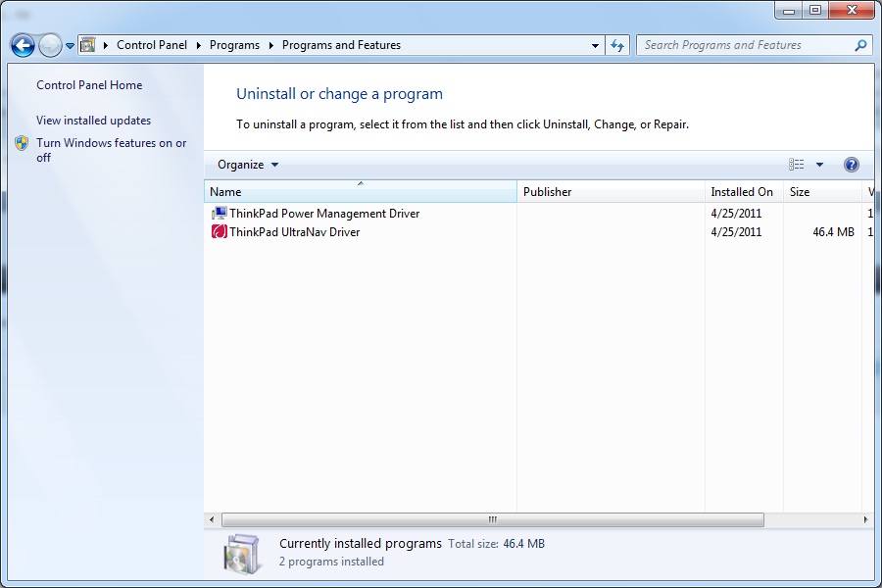The height and width of the screenshot is (588, 882).
Task: Minimize the Programs and Features window
Action: point(789,10)
